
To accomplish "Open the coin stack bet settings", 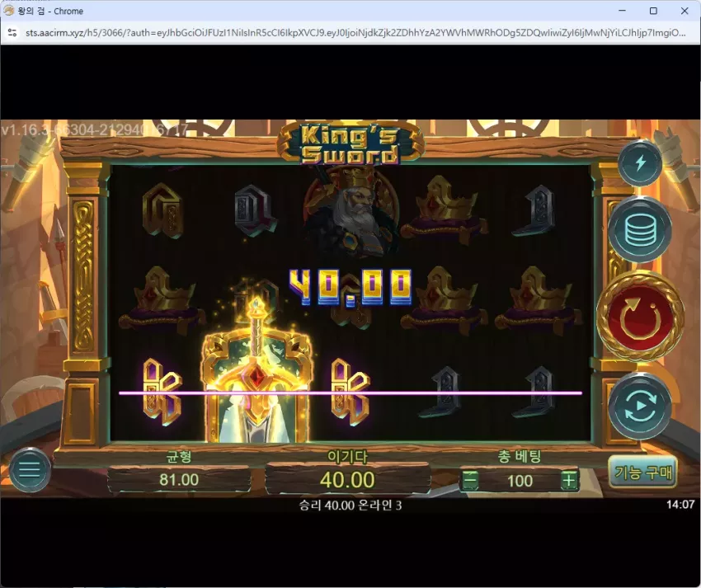I will pyautogui.click(x=640, y=230).
